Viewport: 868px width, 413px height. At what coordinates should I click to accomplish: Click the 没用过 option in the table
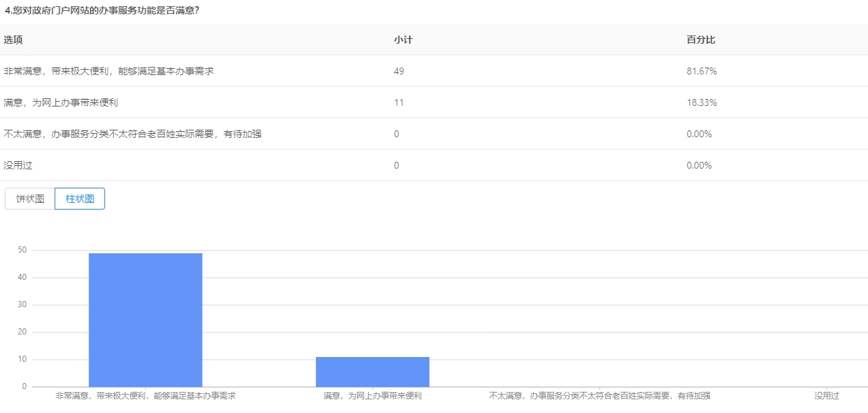tap(18, 165)
